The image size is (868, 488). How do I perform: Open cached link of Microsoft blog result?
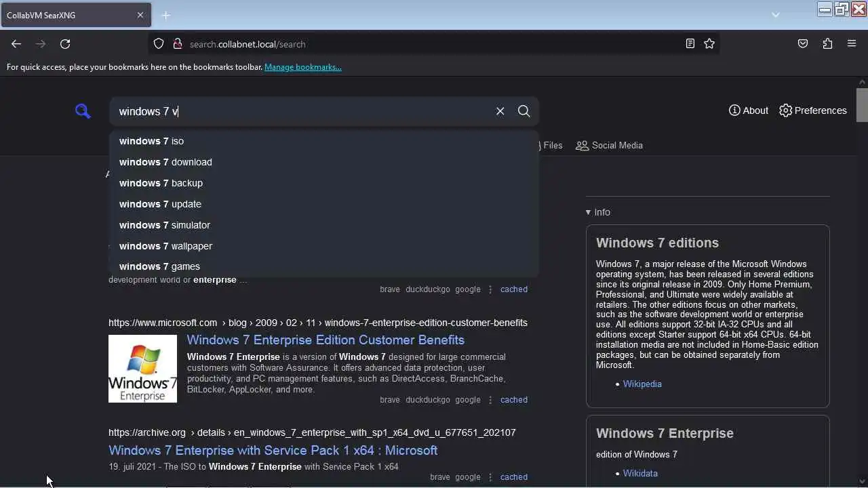513,400
